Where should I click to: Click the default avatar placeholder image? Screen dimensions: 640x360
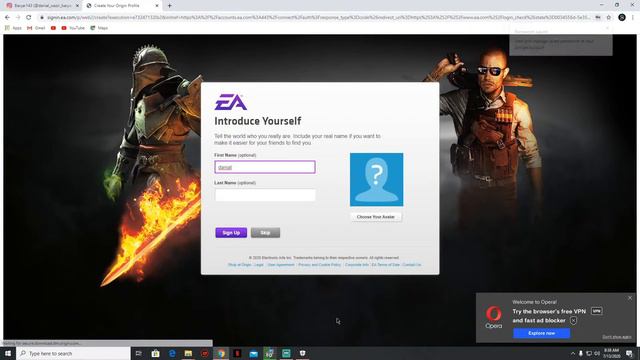tap(376, 180)
